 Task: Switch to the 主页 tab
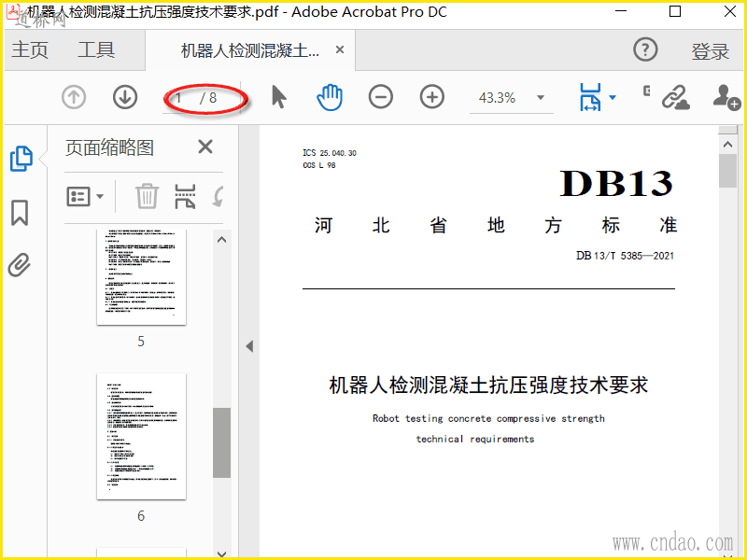30,49
